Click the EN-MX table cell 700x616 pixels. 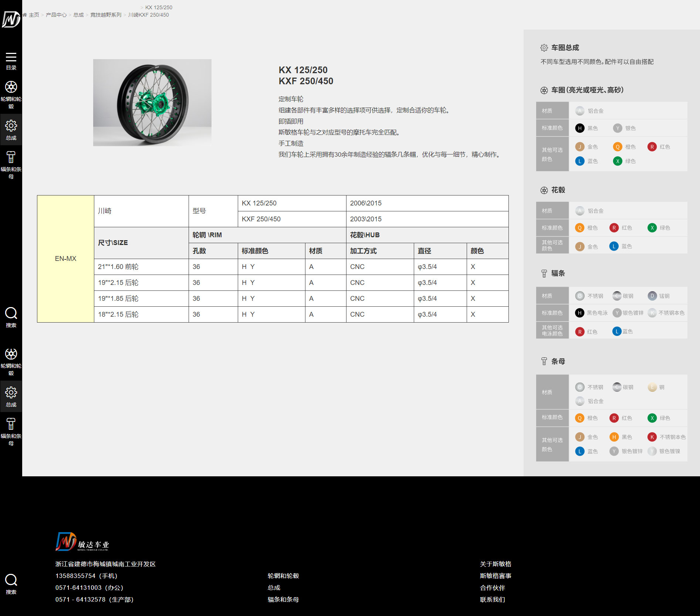65,259
